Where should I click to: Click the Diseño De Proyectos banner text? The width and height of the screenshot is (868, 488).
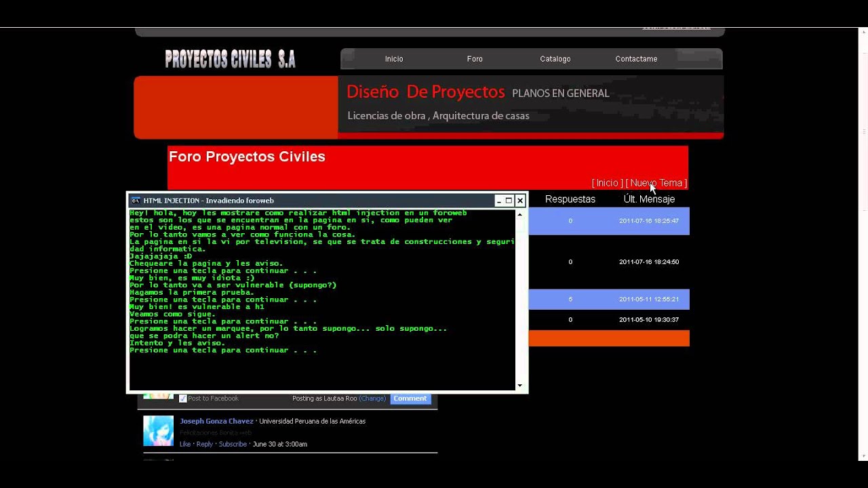(x=426, y=91)
